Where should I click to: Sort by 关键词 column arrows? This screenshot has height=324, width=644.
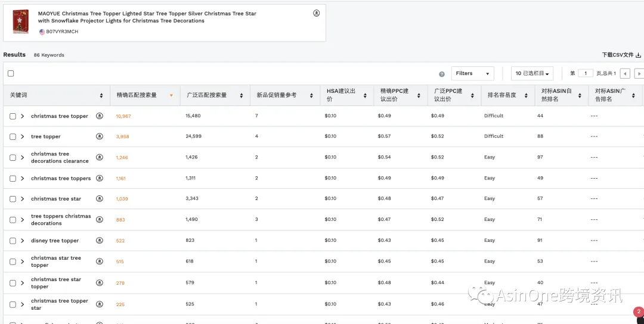101,95
